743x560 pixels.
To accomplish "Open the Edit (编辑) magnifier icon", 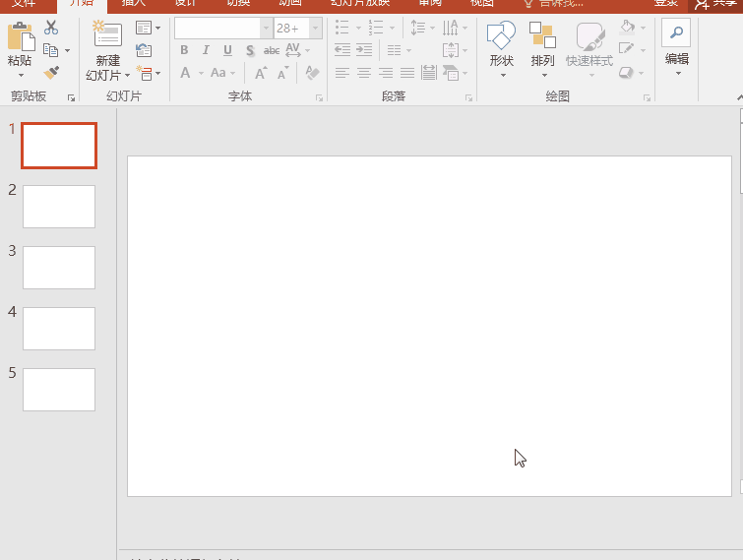I will click(676, 32).
